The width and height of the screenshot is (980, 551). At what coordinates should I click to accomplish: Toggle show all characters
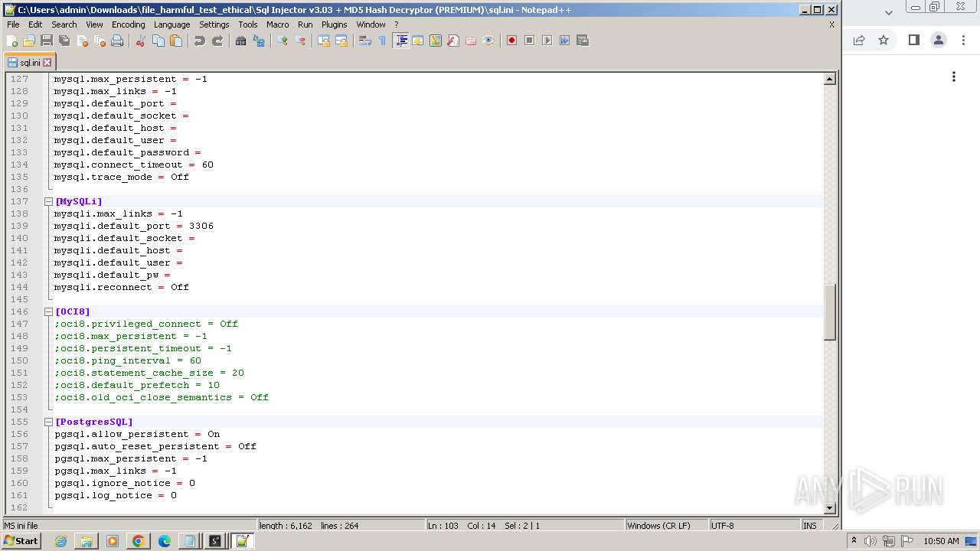(383, 41)
